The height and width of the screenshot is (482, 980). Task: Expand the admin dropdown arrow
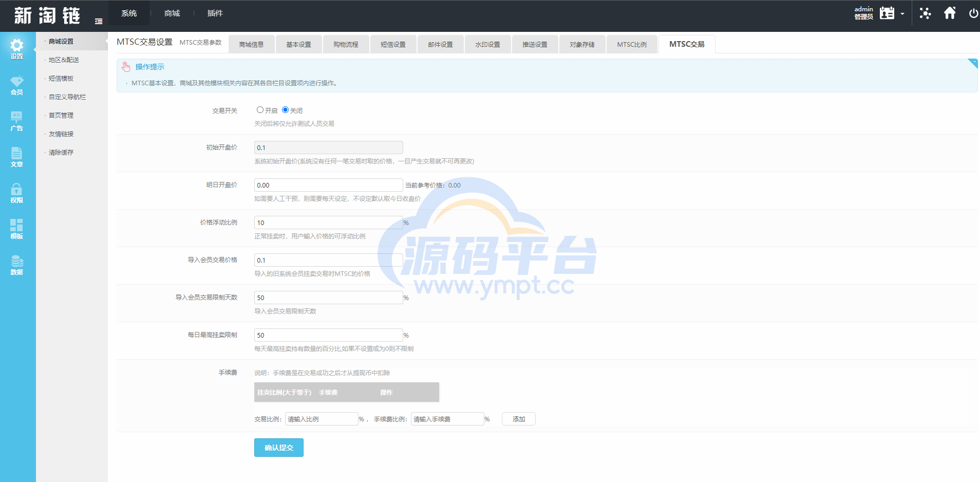click(x=902, y=14)
